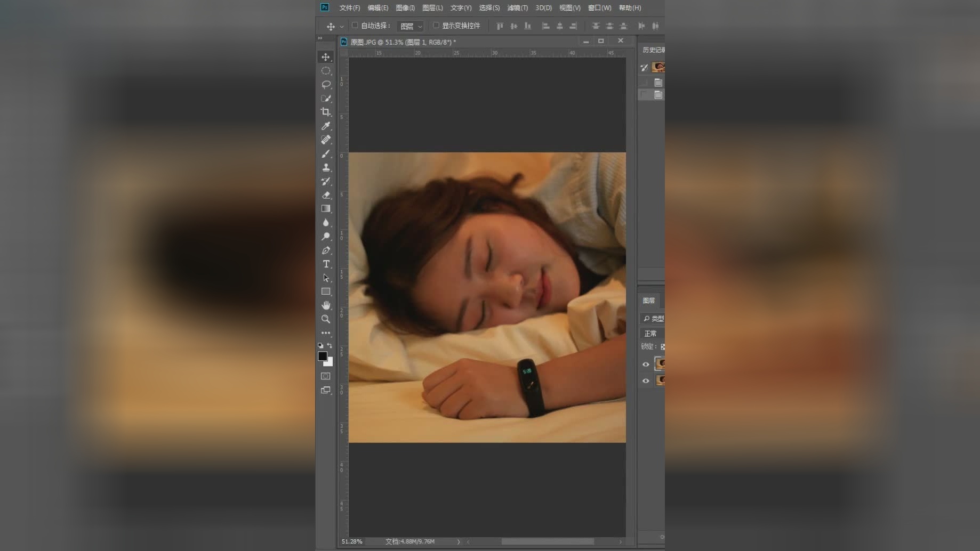Toggle lock transparent pixels icon
Viewport: 980px width, 551px height.
click(x=662, y=347)
